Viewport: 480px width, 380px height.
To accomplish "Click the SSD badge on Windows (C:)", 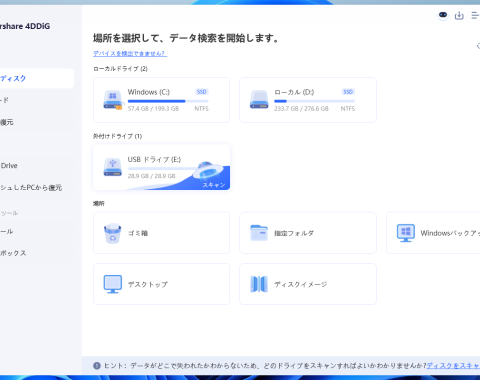I will click(x=202, y=92).
